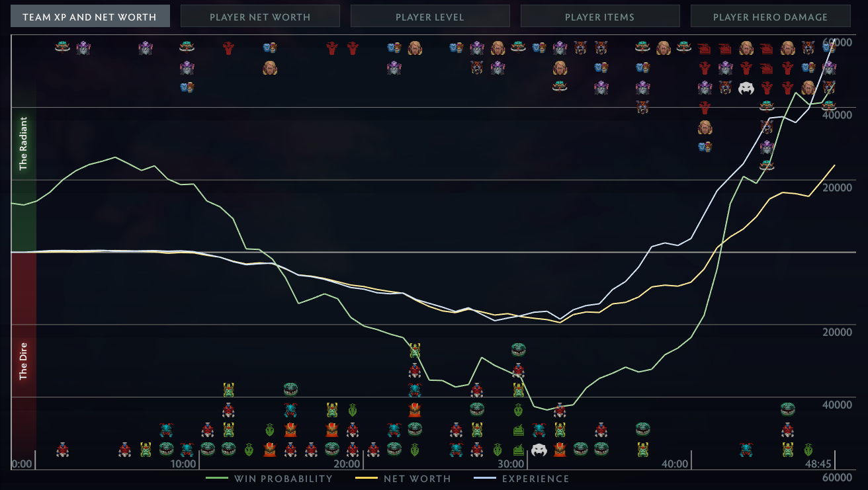Click Invoker icon below the 15:00 Ogre Magi

coord(269,67)
